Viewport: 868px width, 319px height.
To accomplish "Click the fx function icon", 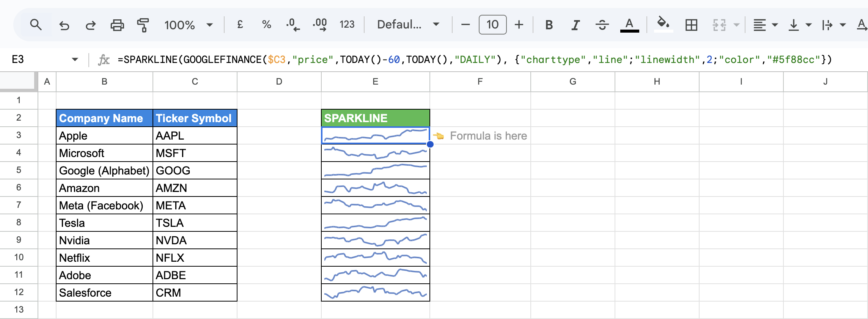I will pyautogui.click(x=104, y=60).
